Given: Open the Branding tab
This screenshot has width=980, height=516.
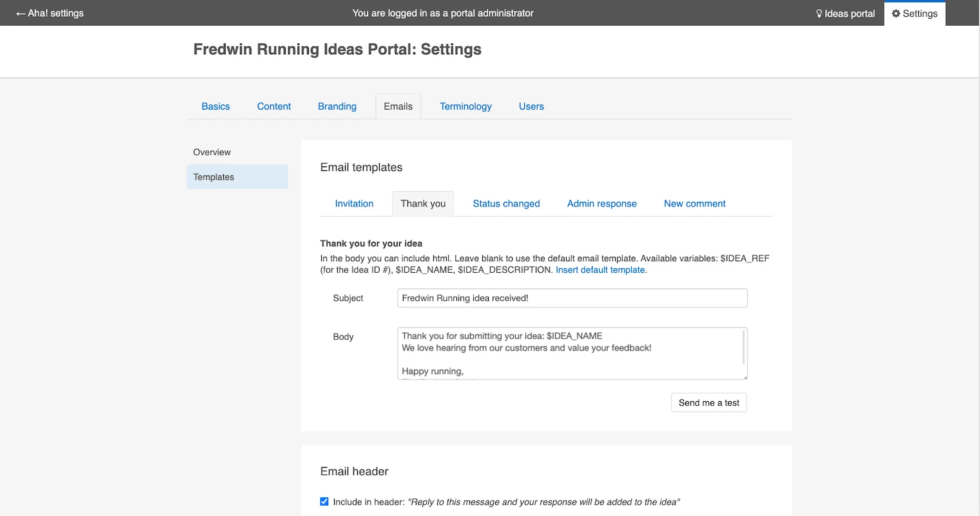Looking at the screenshot, I should (x=337, y=106).
